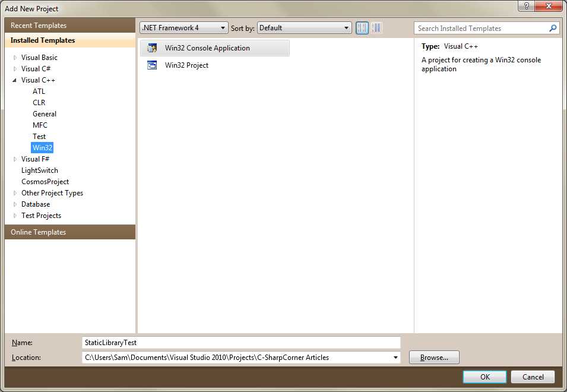This screenshot has width=567, height=392.
Task: Select the Win32 category
Action: click(x=42, y=147)
